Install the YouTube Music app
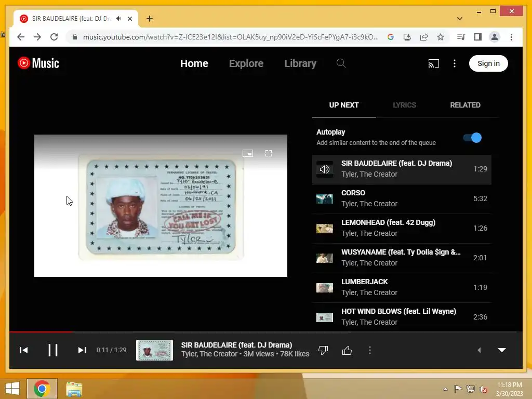 pos(407,37)
